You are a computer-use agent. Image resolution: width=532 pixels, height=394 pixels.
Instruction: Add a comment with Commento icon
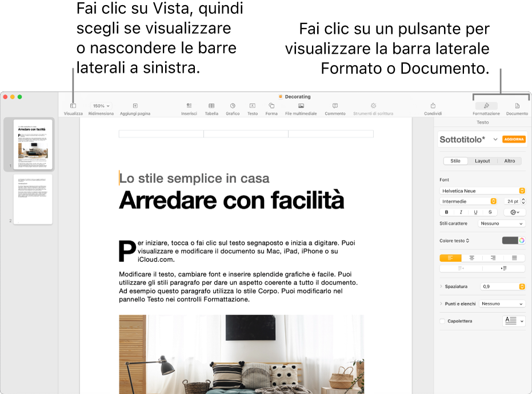tap(335, 106)
